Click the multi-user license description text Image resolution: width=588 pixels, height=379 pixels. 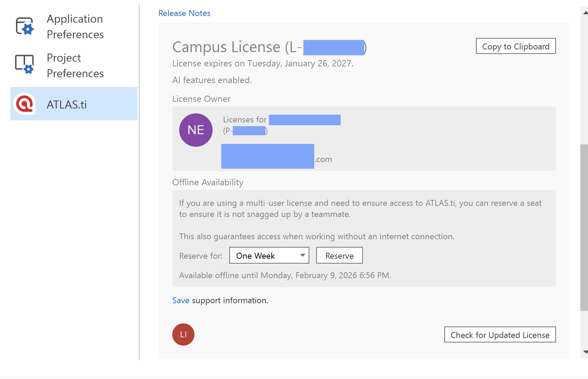[x=360, y=209]
